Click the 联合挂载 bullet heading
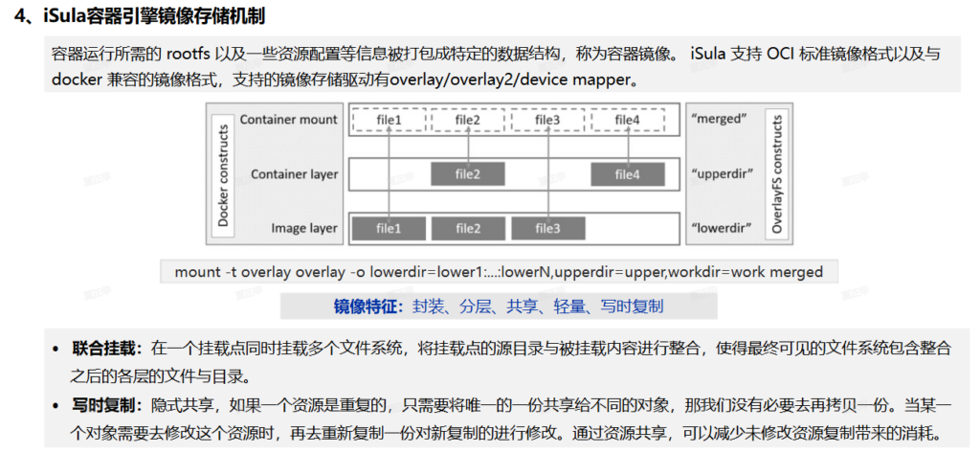 pos(107,348)
